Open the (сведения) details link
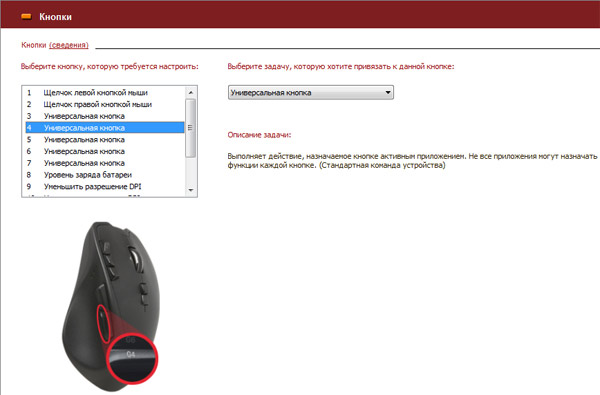600x395 pixels. click(69, 45)
